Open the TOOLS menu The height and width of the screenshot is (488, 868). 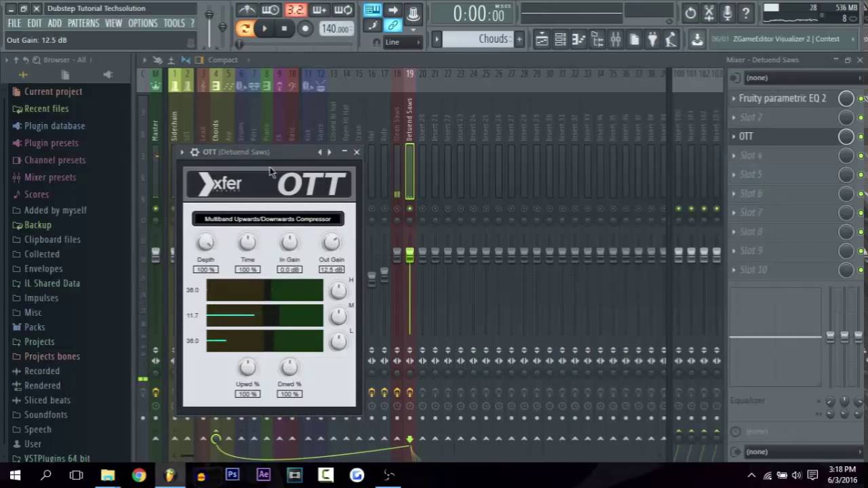click(174, 23)
